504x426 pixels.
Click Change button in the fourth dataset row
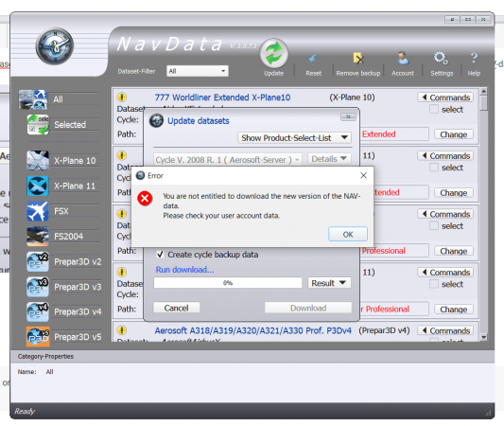pos(454,310)
